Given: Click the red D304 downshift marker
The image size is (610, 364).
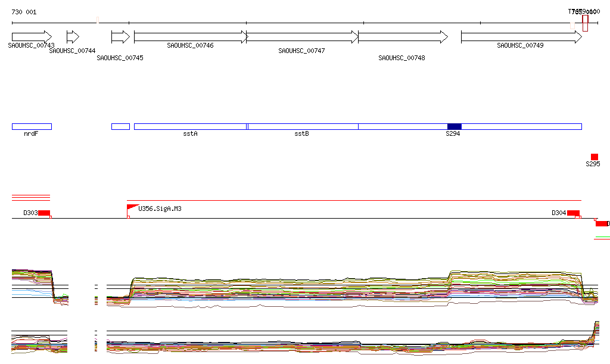Looking at the screenshot, I should [572, 213].
